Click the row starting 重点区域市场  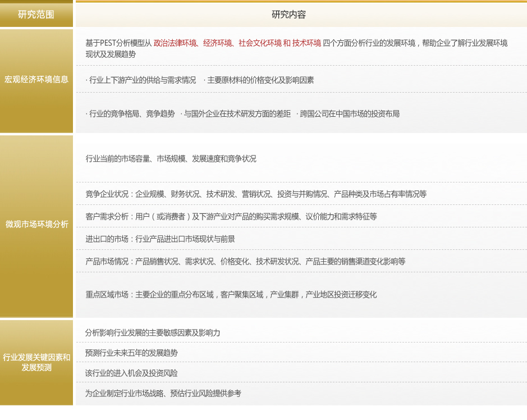pos(301,295)
